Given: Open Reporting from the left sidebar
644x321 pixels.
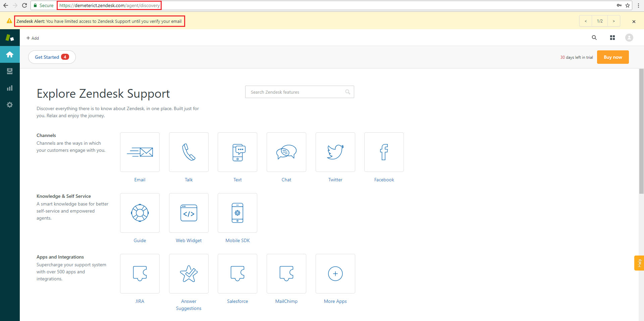Looking at the screenshot, I should [x=10, y=88].
